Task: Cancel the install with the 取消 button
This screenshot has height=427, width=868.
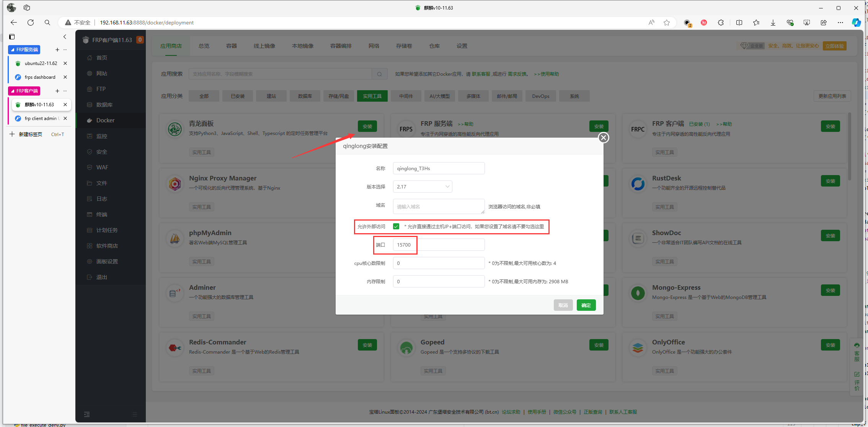Action: (563, 305)
